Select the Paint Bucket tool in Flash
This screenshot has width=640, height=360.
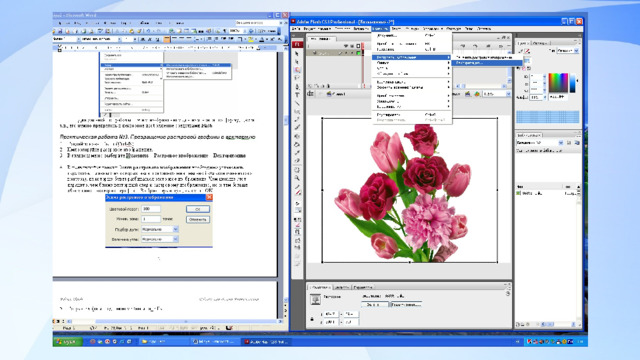(x=297, y=144)
